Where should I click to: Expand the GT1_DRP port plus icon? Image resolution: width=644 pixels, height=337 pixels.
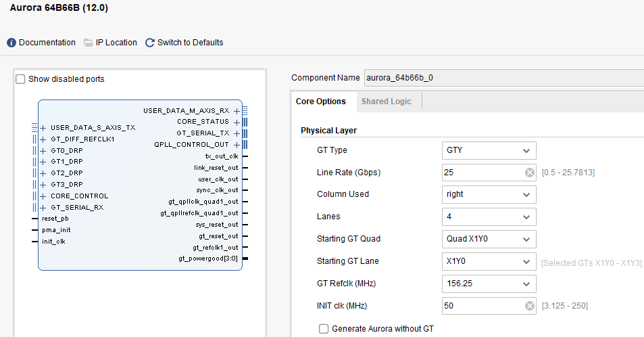43,162
